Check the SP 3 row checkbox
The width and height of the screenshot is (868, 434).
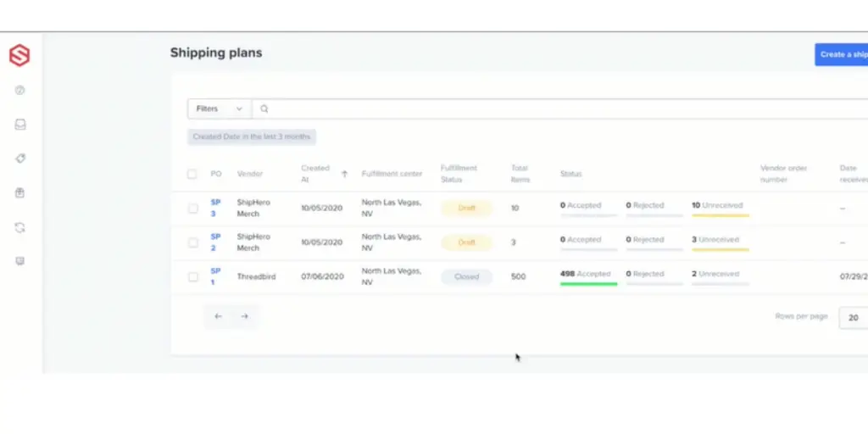(192, 209)
